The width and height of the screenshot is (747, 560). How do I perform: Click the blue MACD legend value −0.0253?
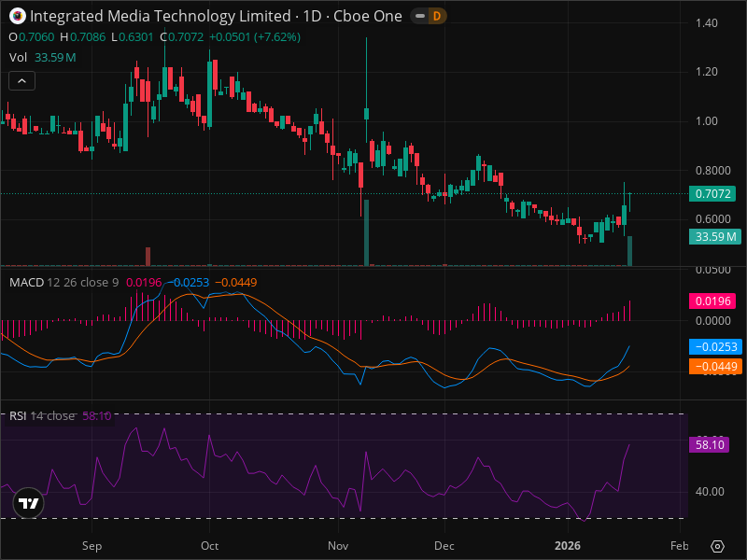click(189, 283)
